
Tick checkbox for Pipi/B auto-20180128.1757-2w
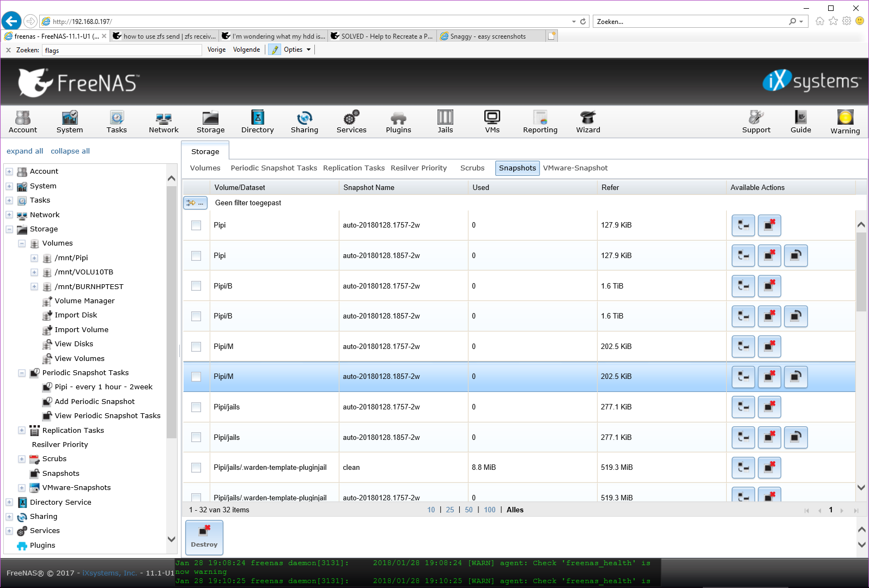click(196, 286)
